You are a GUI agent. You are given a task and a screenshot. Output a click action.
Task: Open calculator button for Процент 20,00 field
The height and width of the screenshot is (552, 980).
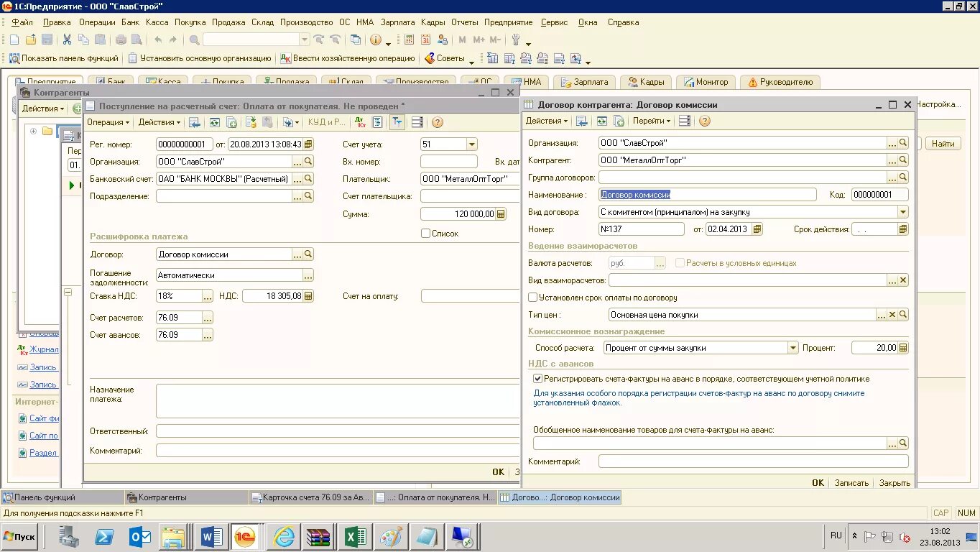pyautogui.click(x=903, y=347)
